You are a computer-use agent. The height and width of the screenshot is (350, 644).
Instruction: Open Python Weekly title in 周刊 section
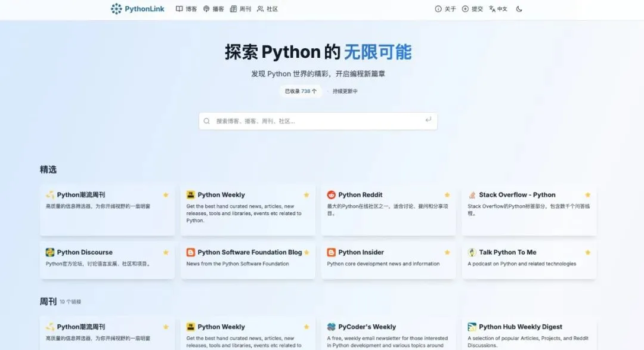coord(221,327)
